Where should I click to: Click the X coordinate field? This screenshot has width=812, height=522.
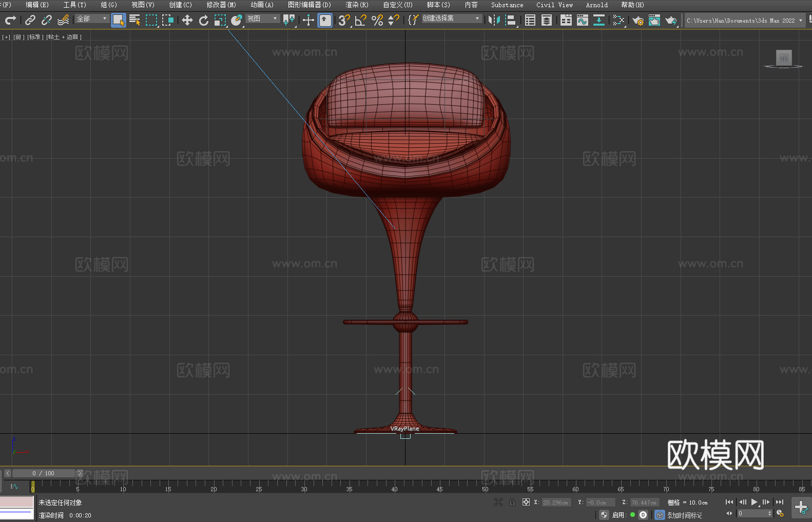(556, 502)
